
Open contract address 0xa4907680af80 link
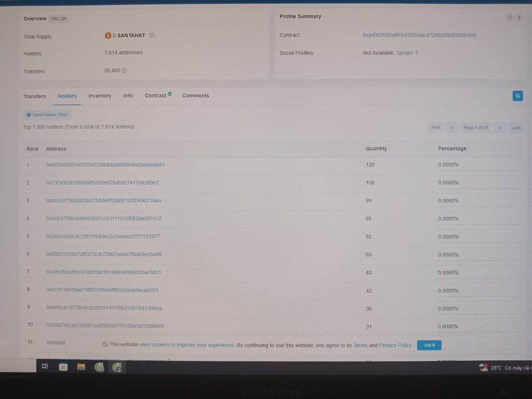click(x=419, y=35)
